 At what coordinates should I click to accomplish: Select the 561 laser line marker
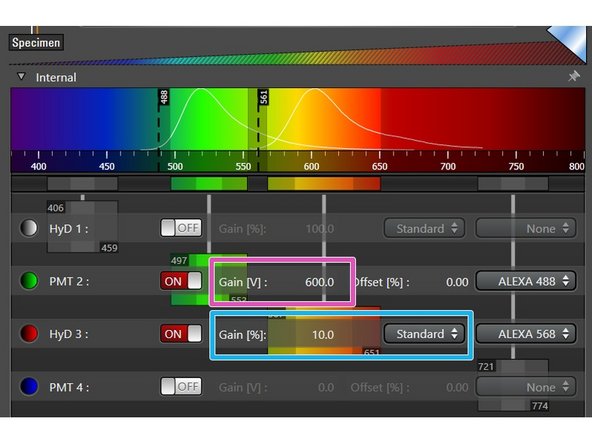[x=264, y=97]
